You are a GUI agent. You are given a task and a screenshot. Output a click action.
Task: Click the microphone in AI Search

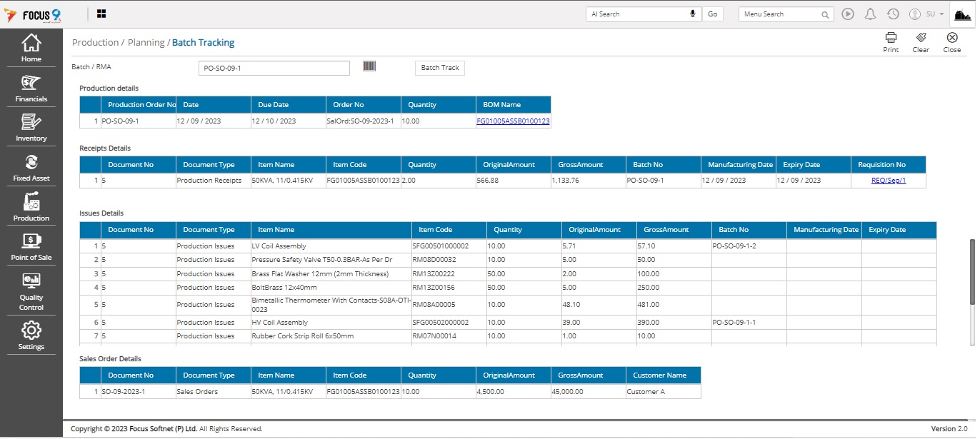click(x=692, y=14)
